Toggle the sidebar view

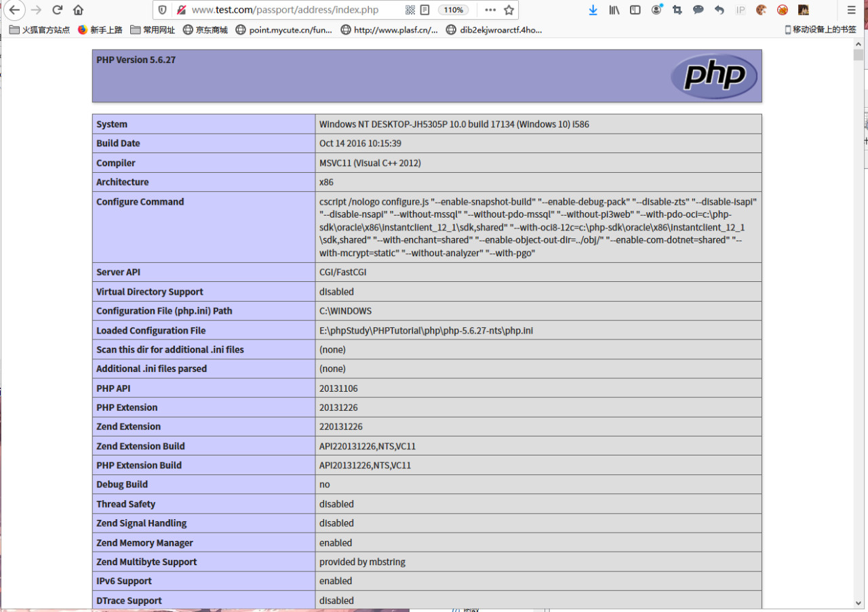[x=635, y=10]
